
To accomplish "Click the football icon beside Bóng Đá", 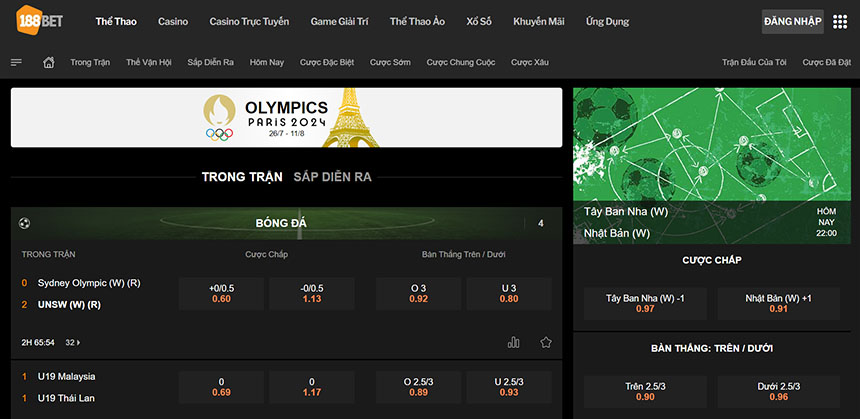I will coord(24,223).
